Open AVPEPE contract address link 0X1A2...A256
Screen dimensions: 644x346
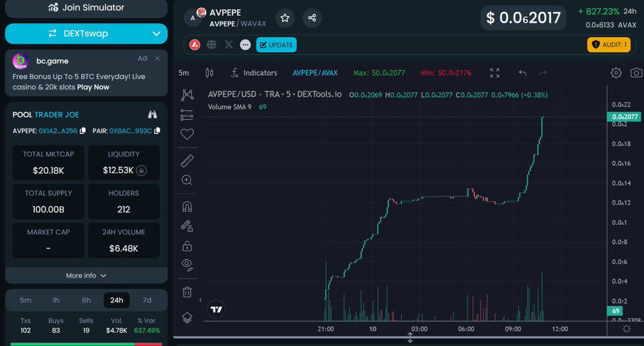(x=58, y=131)
